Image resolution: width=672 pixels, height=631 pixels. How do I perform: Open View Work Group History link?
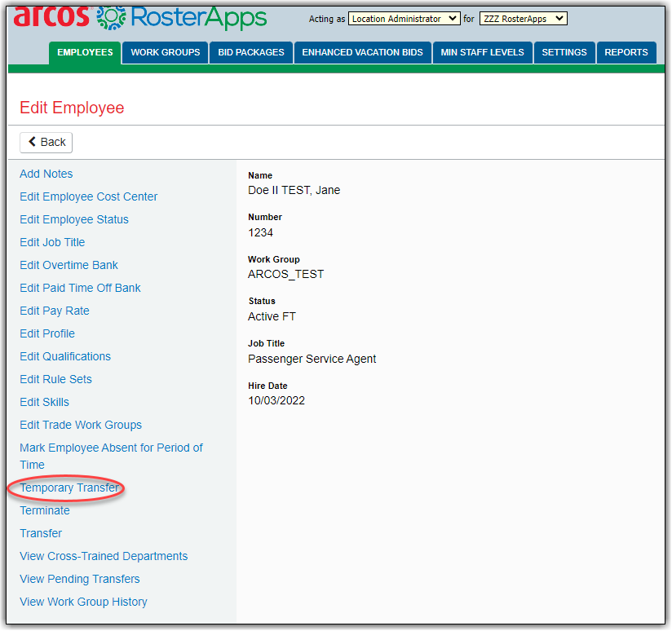(83, 602)
